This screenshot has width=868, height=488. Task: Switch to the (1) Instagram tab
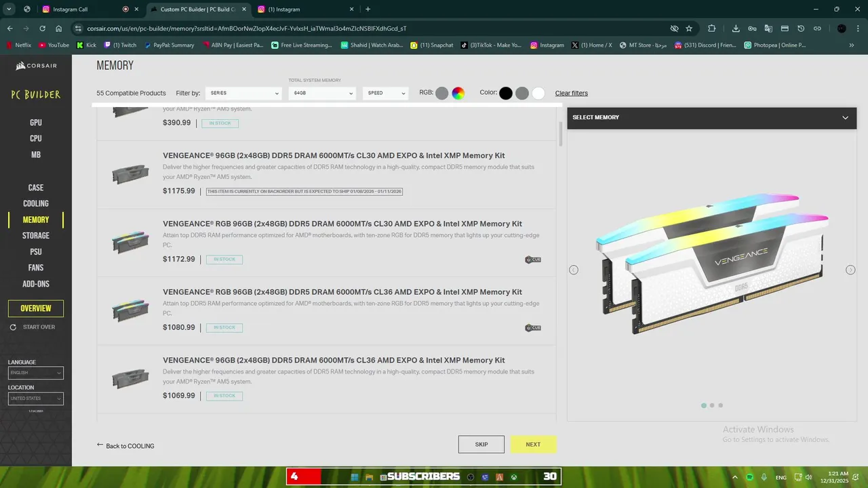pyautogui.click(x=305, y=9)
